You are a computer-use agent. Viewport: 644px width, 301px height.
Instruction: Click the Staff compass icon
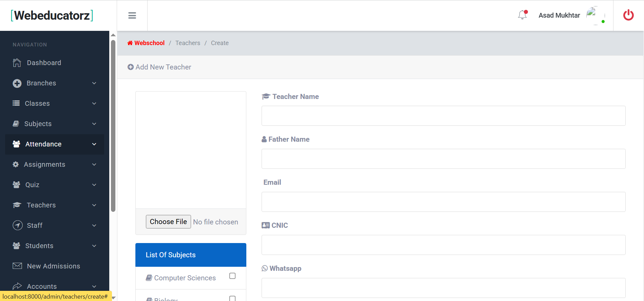(17, 225)
